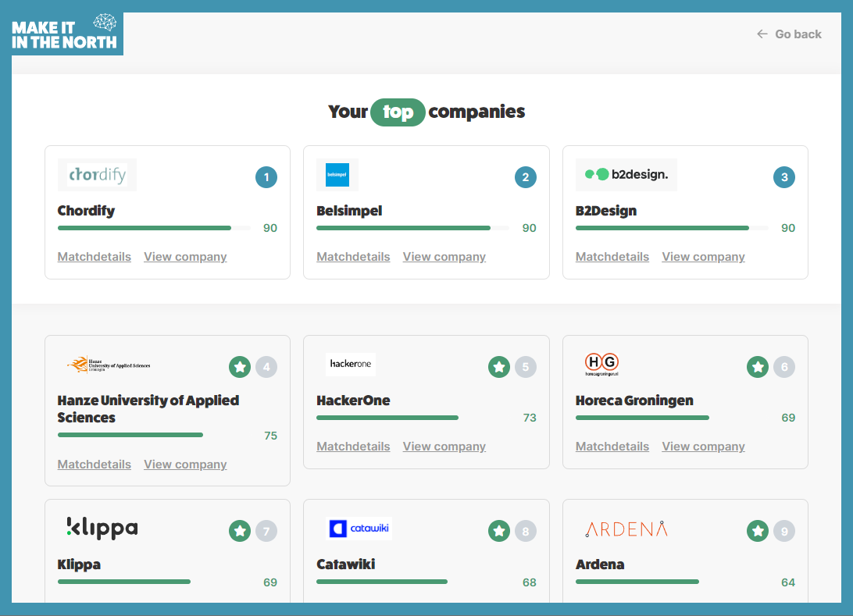Open Matchdetails for B2Design
The height and width of the screenshot is (616, 853).
612,257
